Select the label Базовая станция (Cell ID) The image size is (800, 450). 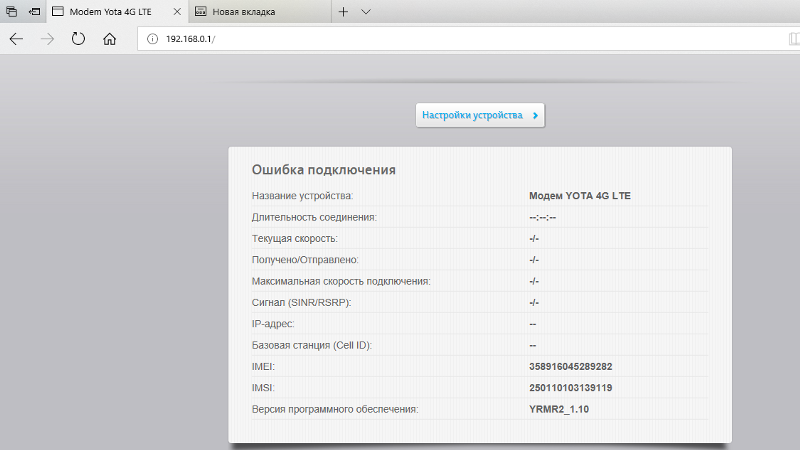(312, 345)
